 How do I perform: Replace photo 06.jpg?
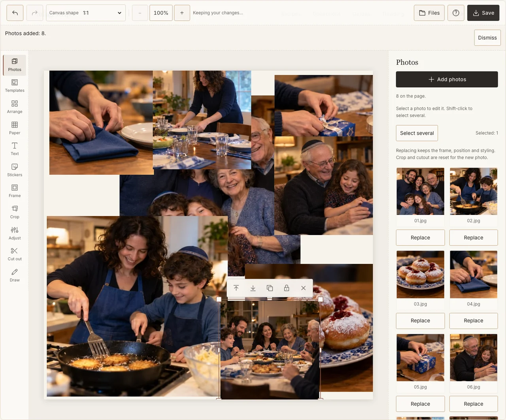point(474,404)
